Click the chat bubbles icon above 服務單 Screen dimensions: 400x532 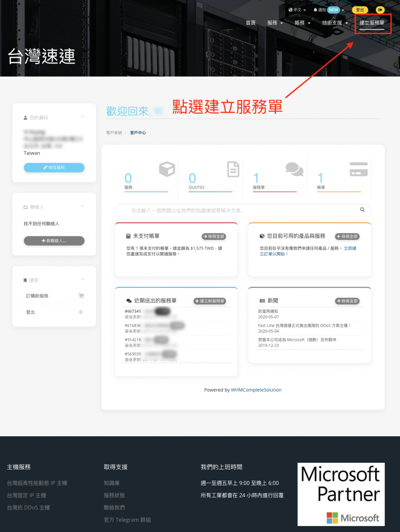click(x=294, y=169)
